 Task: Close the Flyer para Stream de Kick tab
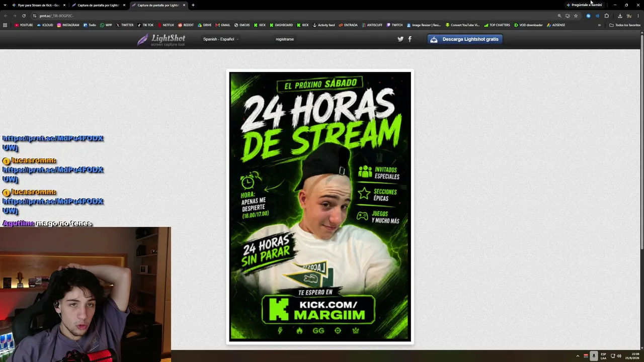[64, 5]
